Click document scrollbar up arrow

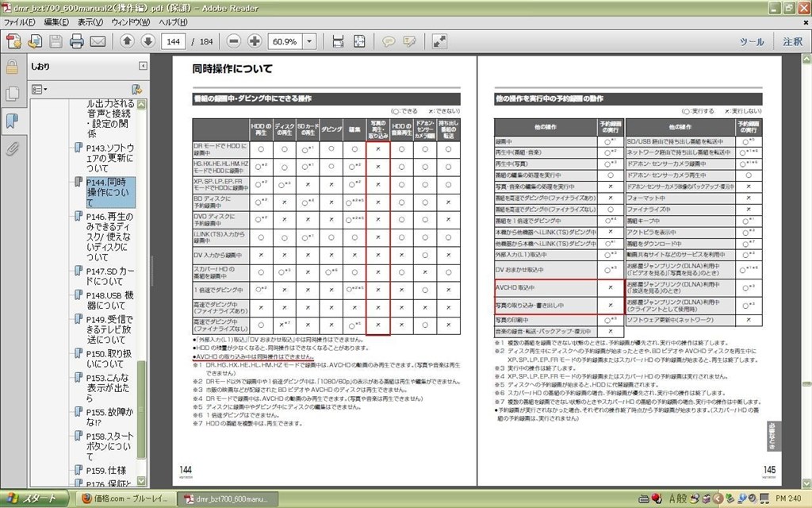[x=806, y=59]
